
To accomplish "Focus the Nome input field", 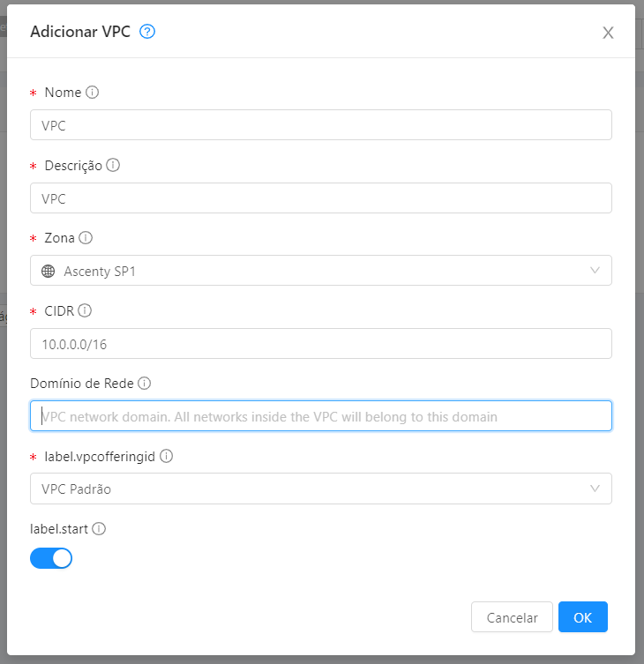I will point(321,125).
